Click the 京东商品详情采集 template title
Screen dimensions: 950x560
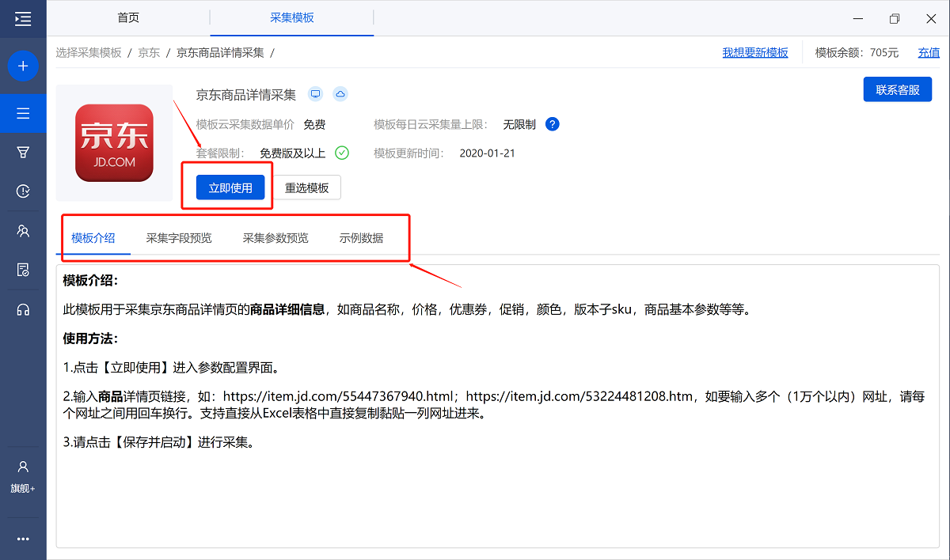pos(246,95)
